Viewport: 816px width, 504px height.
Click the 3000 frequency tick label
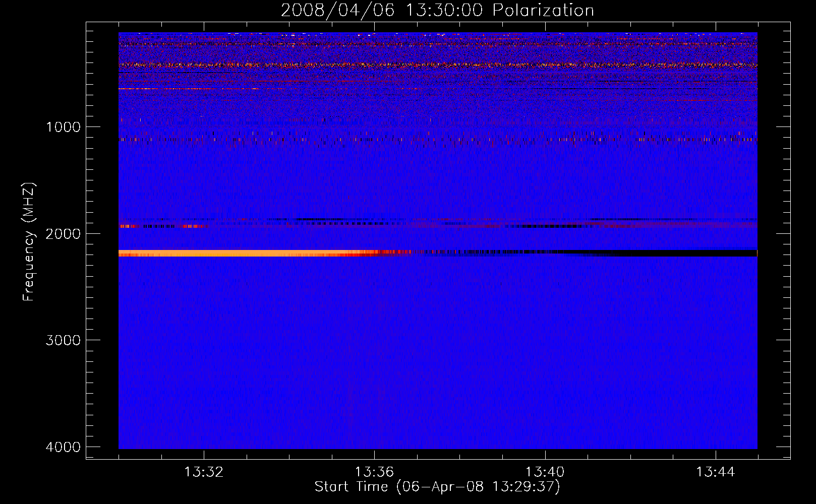pos(63,340)
